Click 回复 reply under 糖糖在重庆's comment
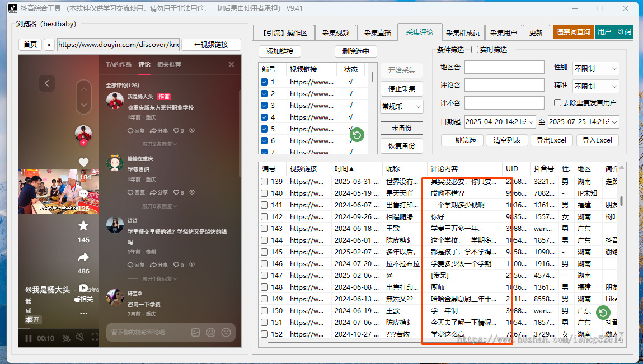The height and width of the screenshot is (364, 643). 136,192
